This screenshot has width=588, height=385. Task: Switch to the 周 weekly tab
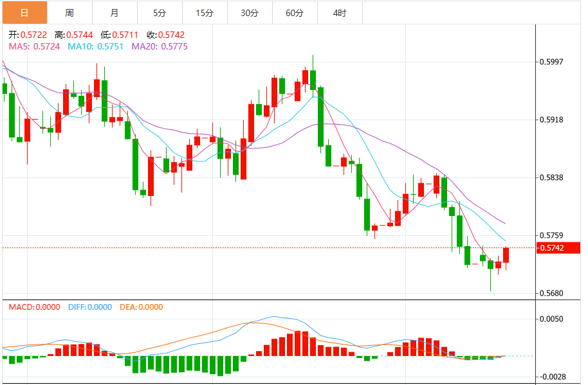point(69,13)
